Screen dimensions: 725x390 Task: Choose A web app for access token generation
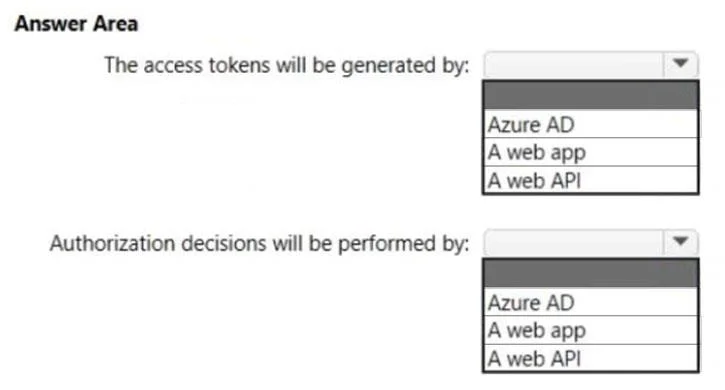click(x=590, y=152)
